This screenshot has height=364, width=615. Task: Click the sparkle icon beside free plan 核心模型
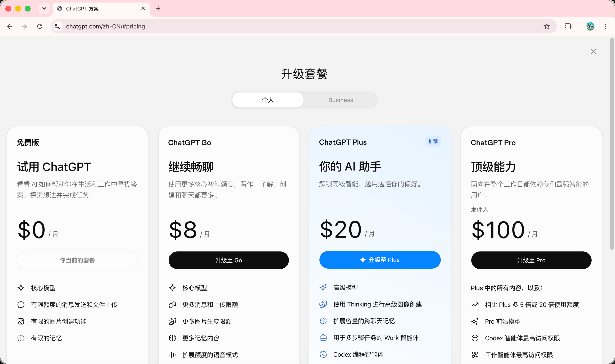21,288
